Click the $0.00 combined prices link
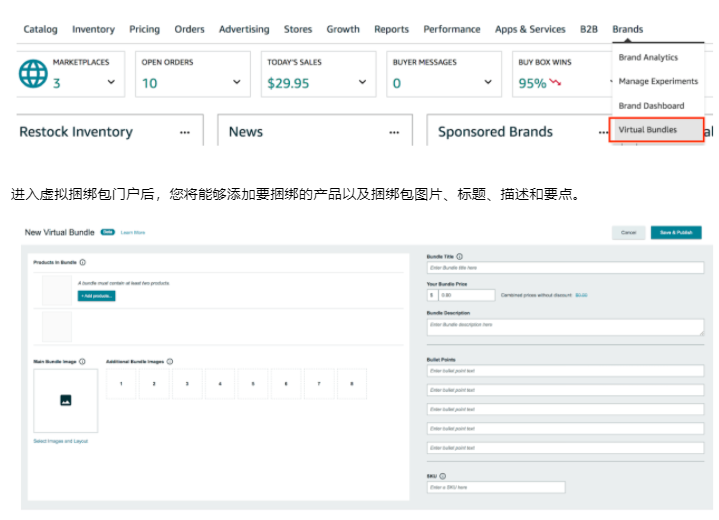 [581, 295]
